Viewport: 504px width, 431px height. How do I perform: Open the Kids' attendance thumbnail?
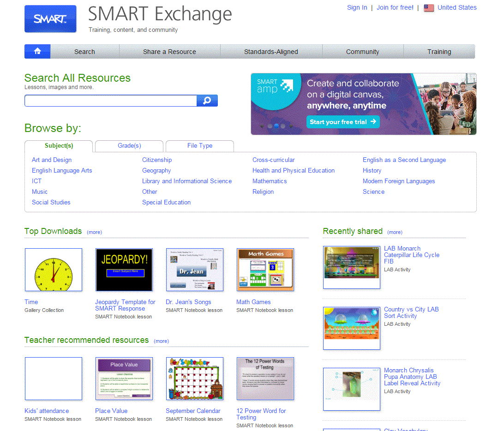click(x=54, y=379)
